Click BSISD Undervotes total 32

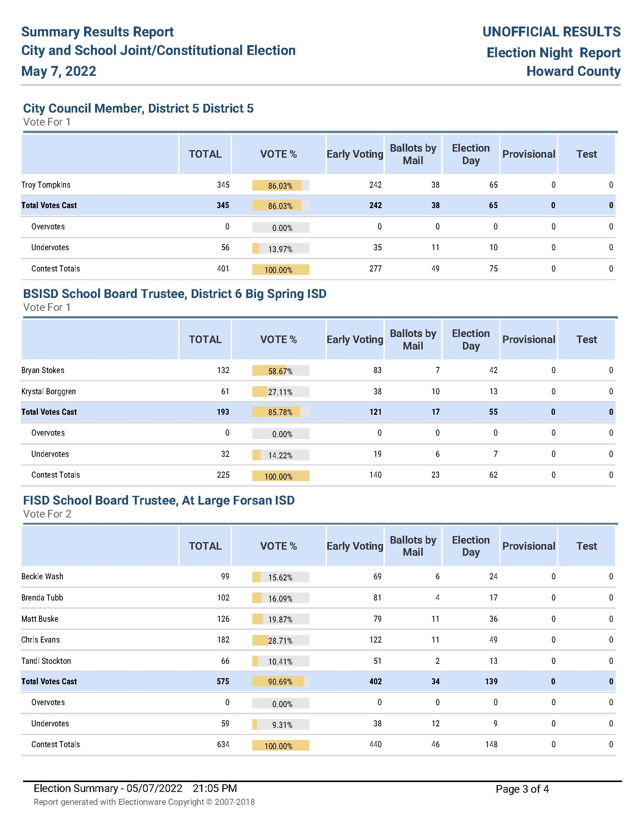tap(225, 454)
